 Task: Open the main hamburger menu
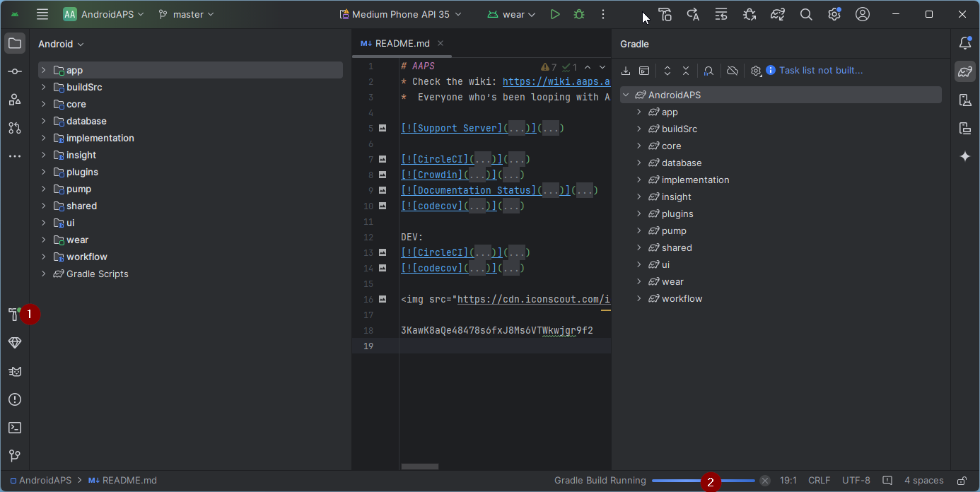coord(42,14)
